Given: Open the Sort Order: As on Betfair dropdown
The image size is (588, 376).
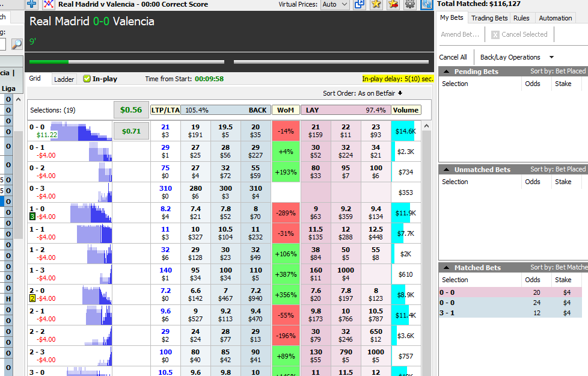Looking at the screenshot, I should coord(363,93).
